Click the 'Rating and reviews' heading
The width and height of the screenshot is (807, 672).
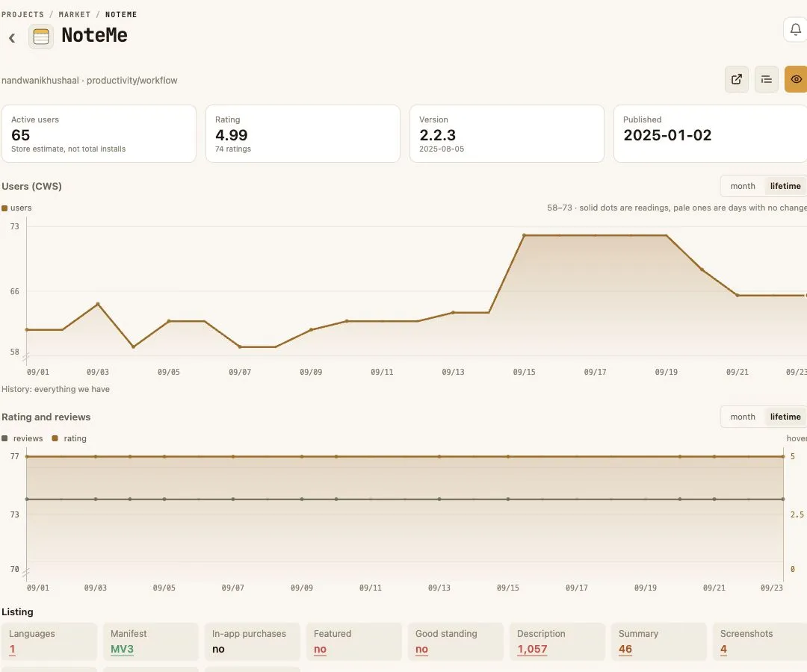(46, 417)
